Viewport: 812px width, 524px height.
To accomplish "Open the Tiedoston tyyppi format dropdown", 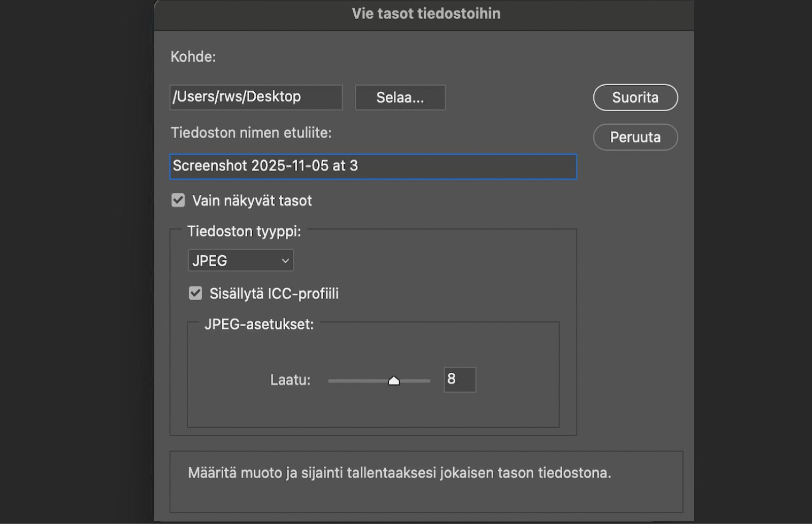I will click(241, 260).
